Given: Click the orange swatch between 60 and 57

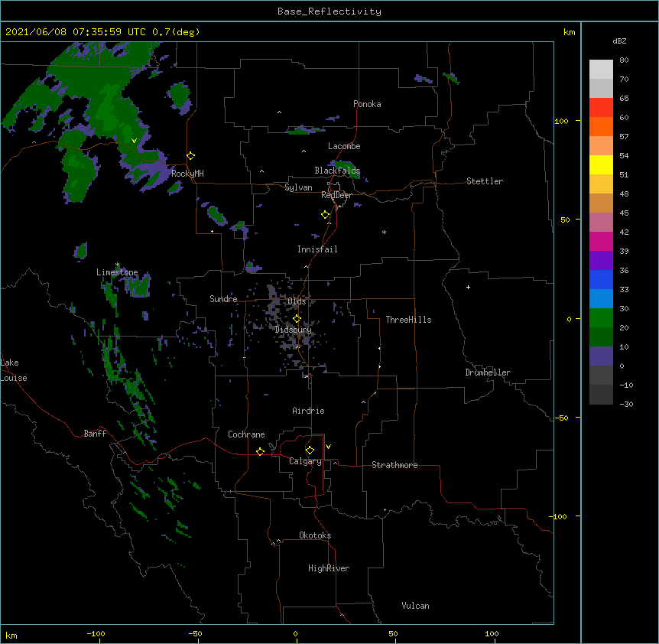Looking at the screenshot, I should tap(601, 126).
